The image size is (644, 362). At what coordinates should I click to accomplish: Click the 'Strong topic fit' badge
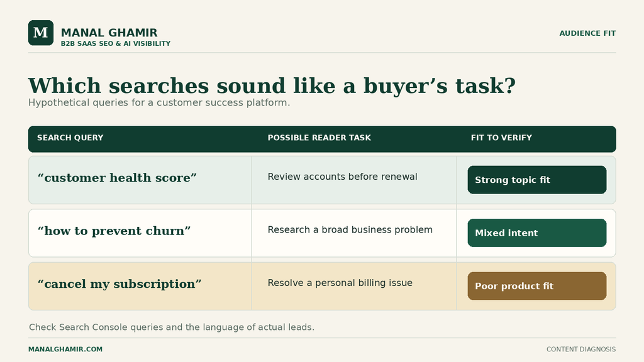coord(537,180)
